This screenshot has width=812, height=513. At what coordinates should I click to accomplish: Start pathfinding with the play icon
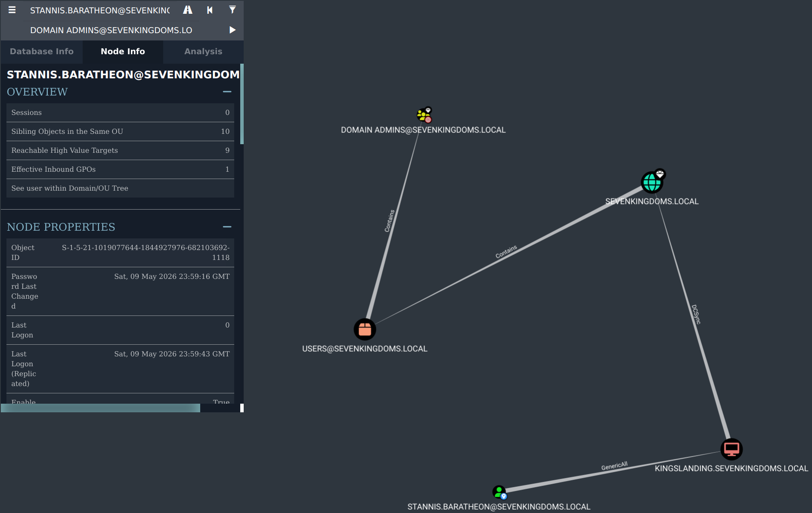pyautogui.click(x=232, y=30)
